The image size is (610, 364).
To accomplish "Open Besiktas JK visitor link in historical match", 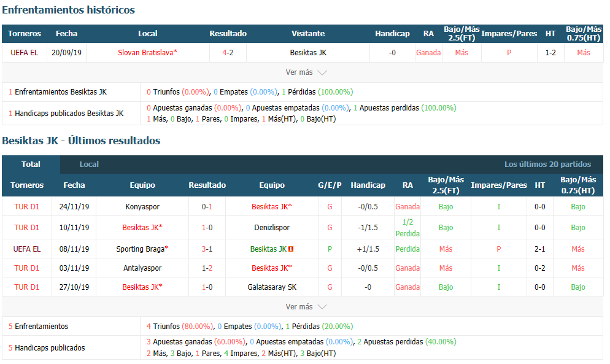I will [308, 53].
